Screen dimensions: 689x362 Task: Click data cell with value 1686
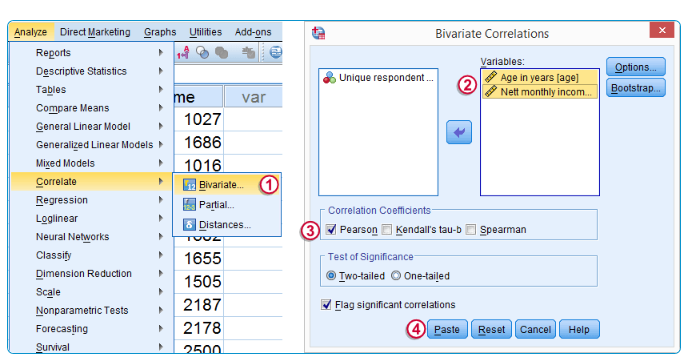click(199, 142)
